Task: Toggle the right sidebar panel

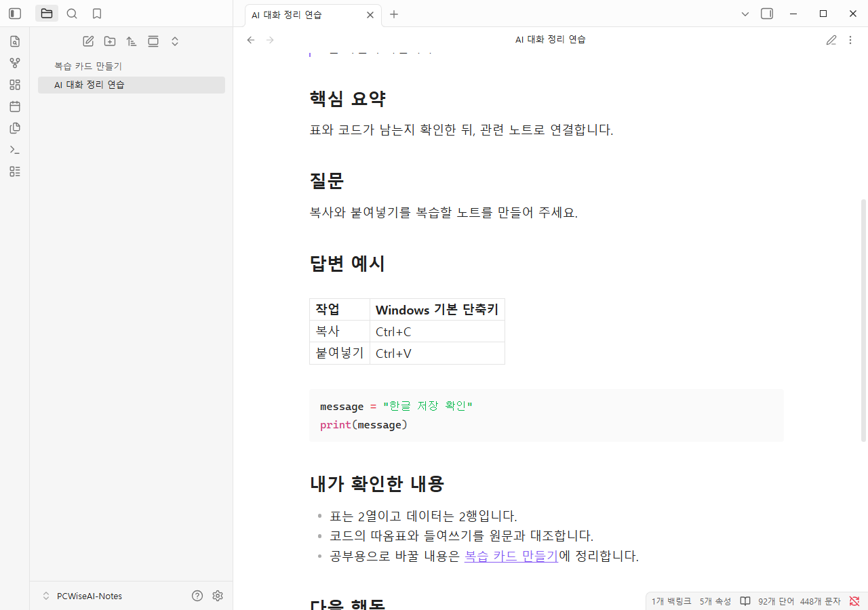Action: tap(767, 14)
